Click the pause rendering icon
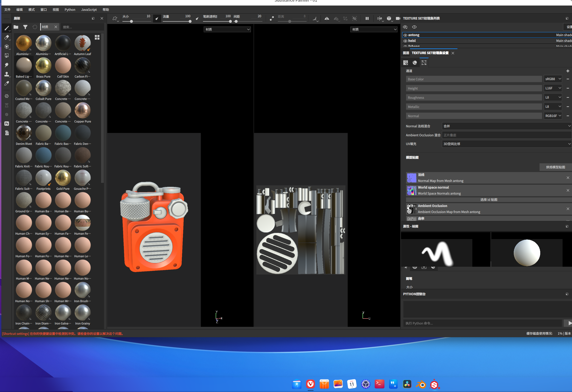This screenshot has width=572, height=392. [x=367, y=18]
